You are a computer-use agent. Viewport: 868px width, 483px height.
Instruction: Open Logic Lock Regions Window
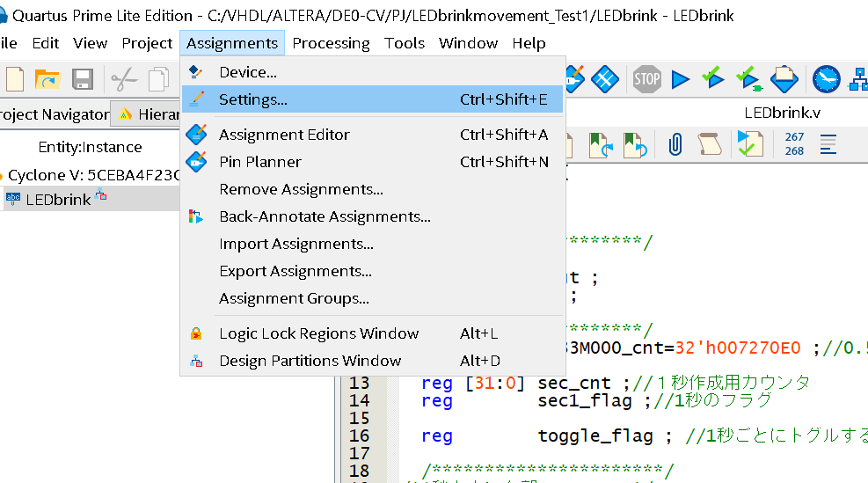[x=372, y=333]
